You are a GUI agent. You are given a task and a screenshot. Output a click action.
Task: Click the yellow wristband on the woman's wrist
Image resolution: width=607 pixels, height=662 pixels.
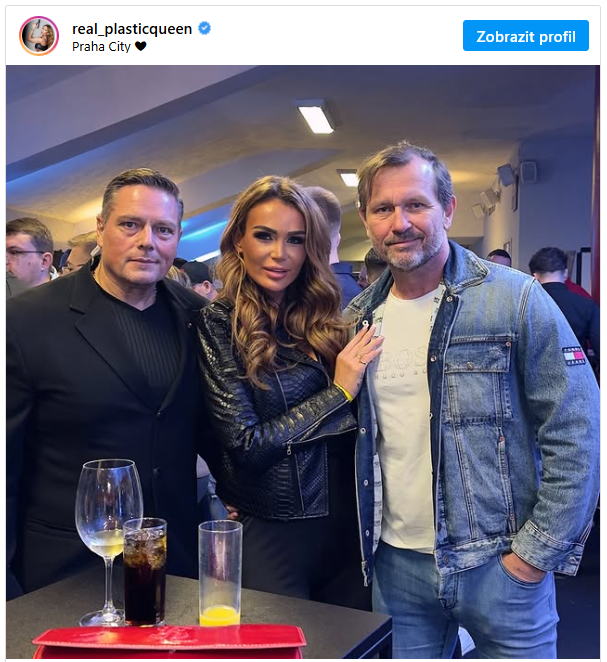pos(344,392)
